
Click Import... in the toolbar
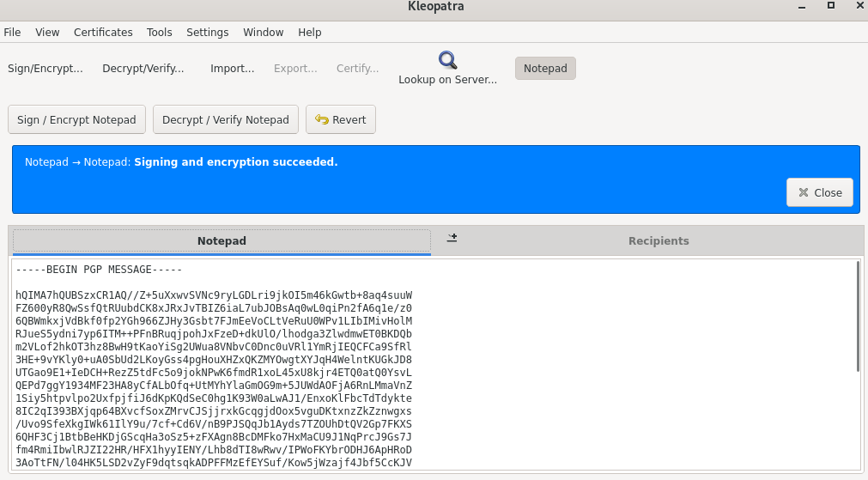233,68
